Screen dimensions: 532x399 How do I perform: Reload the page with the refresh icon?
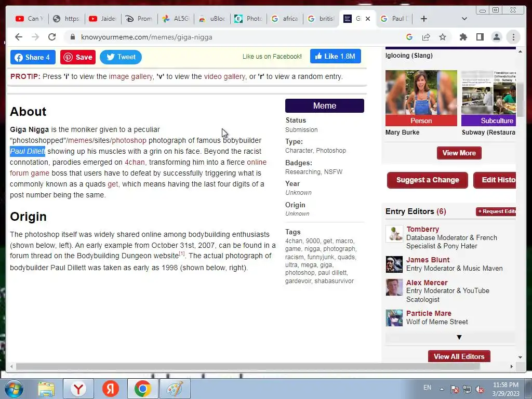pos(52,37)
